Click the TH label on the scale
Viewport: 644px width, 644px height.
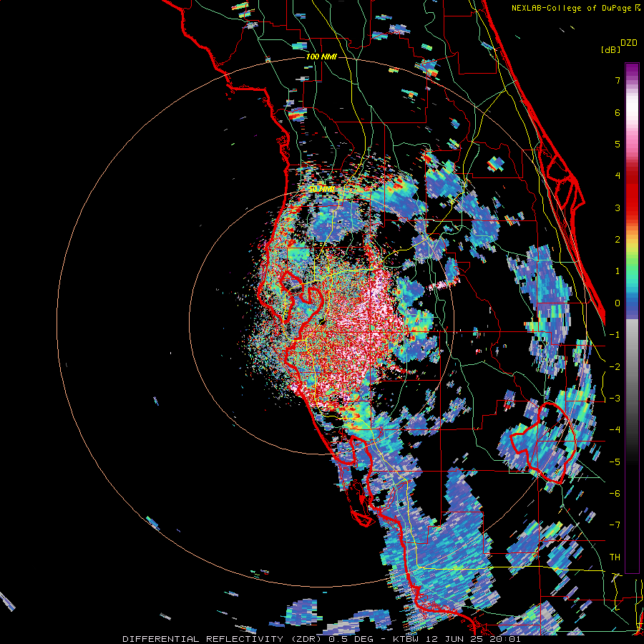pos(615,557)
